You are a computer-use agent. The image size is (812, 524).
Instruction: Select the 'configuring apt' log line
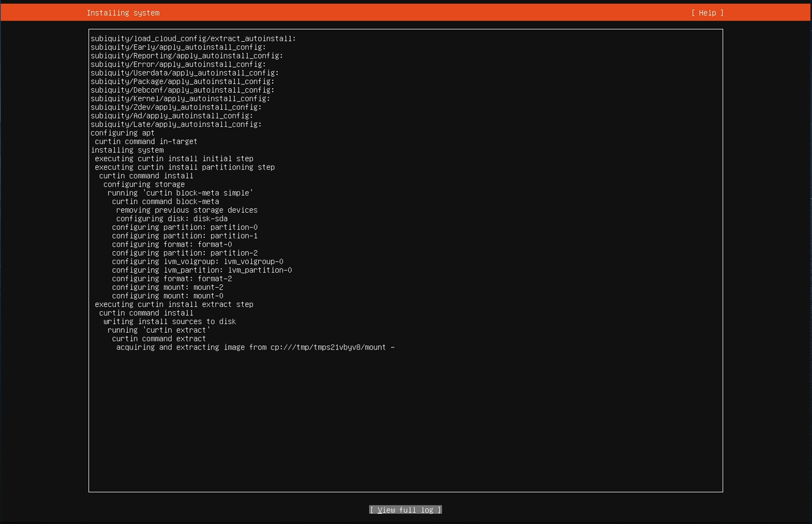coord(123,133)
